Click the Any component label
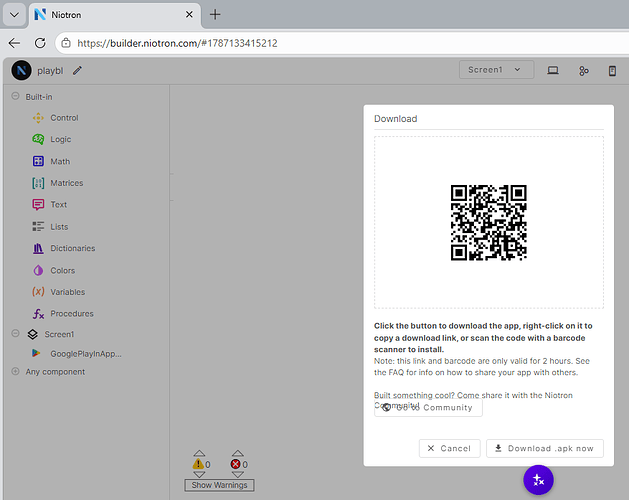Screen dimensions: 629x500 (55, 372)
